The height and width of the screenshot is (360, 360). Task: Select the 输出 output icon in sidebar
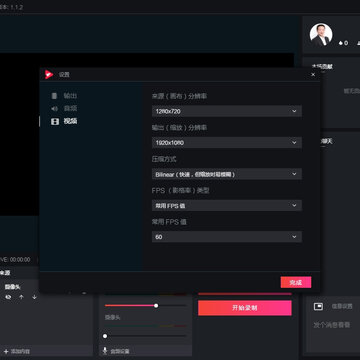tap(54, 96)
